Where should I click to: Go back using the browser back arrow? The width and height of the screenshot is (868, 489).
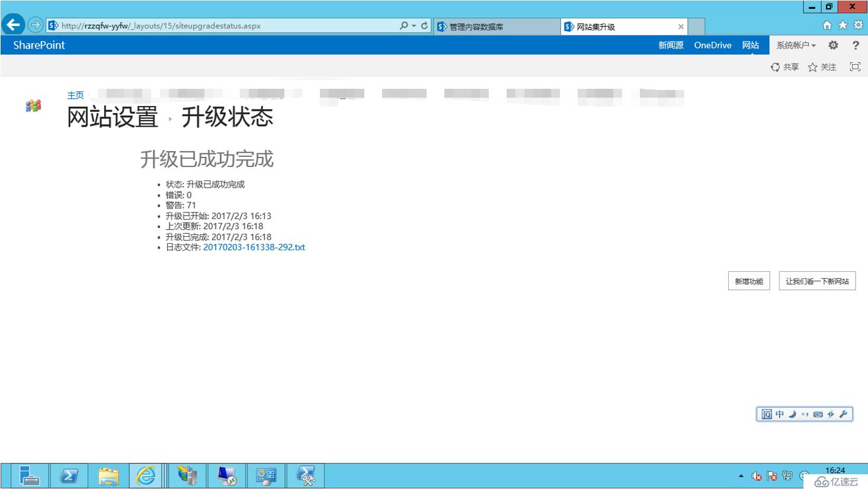13,25
